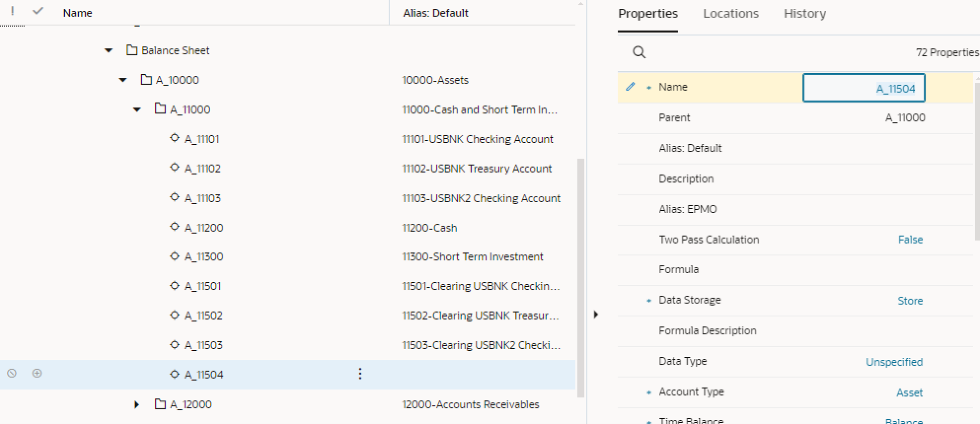Click the A_10000 folder icon
Image resolution: width=980 pixels, height=424 pixels.
tap(146, 79)
